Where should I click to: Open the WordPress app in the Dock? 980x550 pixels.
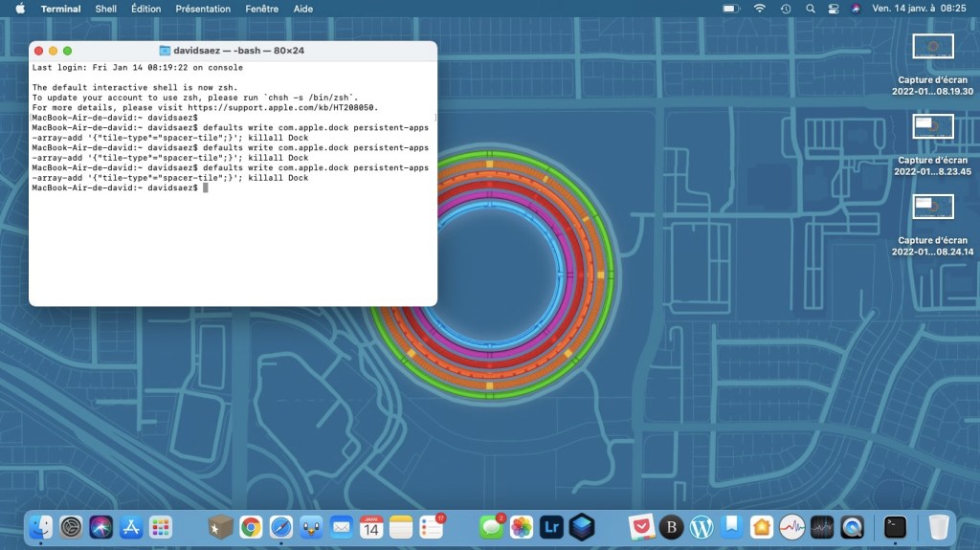[x=702, y=526]
